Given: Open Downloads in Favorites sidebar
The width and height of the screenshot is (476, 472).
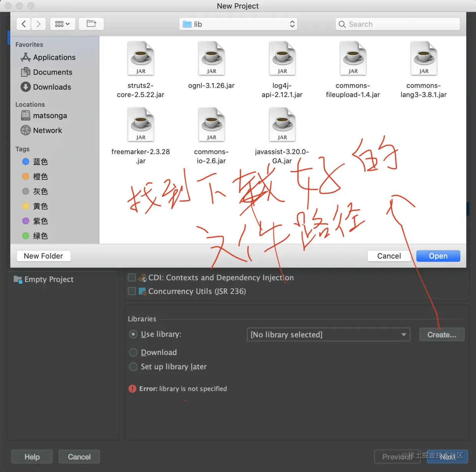Looking at the screenshot, I should (x=46, y=87).
